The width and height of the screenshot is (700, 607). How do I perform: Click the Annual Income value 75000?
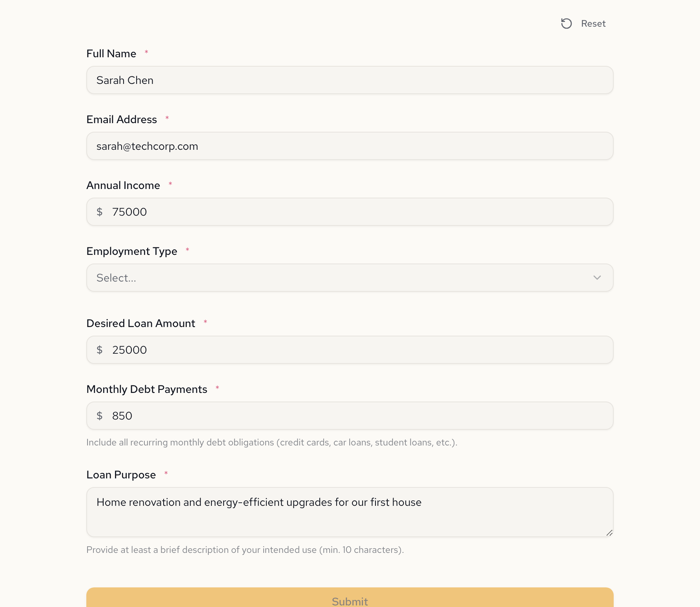point(129,212)
